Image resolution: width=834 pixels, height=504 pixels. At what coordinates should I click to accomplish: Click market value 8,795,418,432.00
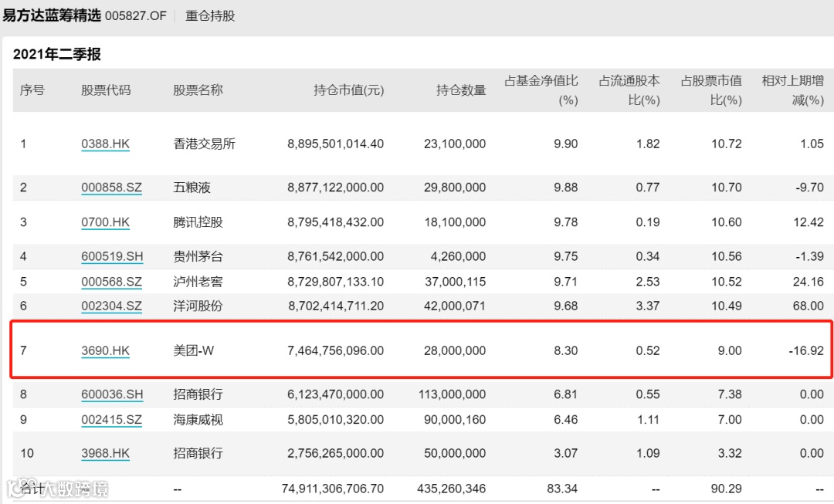tap(336, 222)
